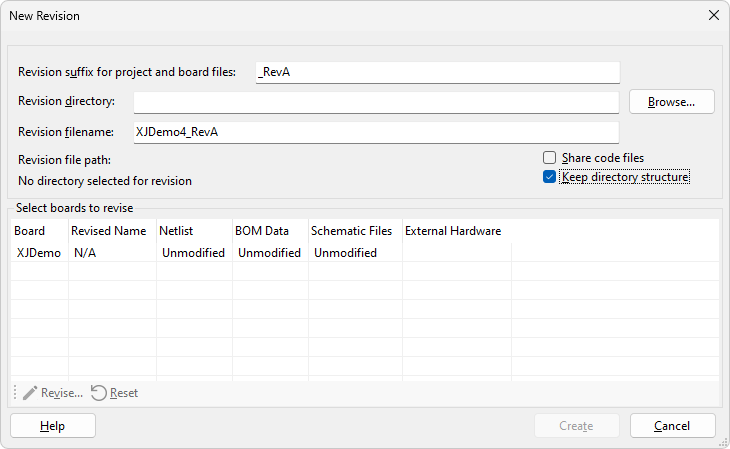
Task: Close the New Revision dialog
Action: 713,15
